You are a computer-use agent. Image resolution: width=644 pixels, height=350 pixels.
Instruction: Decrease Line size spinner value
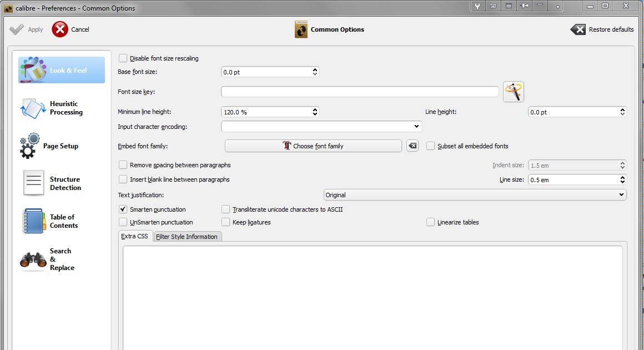pos(623,182)
